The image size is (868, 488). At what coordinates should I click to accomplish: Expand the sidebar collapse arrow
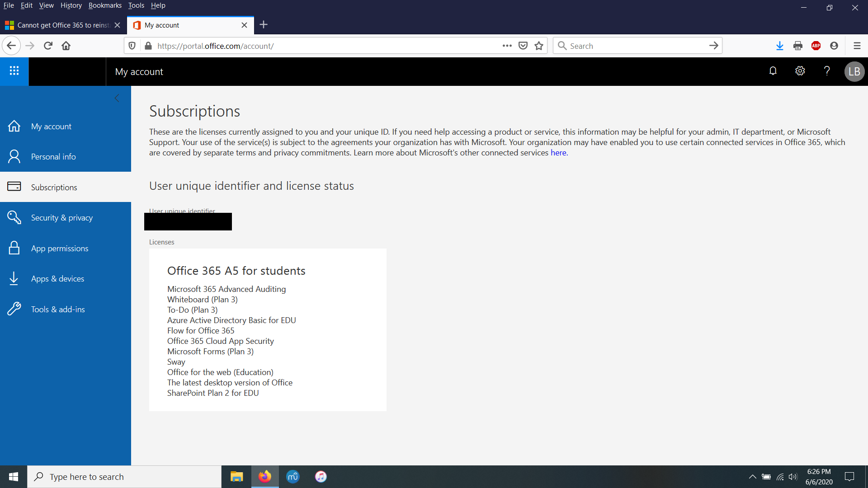(x=117, y=98)
